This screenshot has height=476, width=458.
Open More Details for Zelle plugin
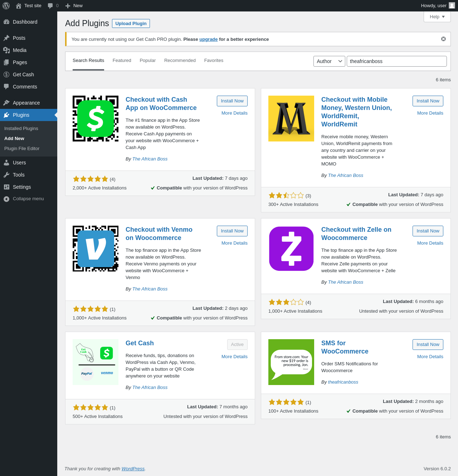pyautogui.click(x=430, y=243)
